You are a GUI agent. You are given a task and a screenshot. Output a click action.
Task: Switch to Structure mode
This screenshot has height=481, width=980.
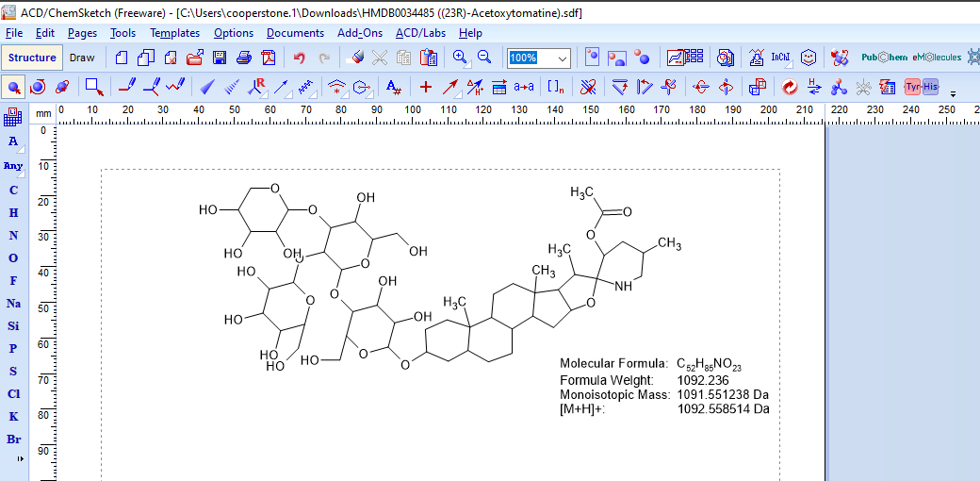33,58
